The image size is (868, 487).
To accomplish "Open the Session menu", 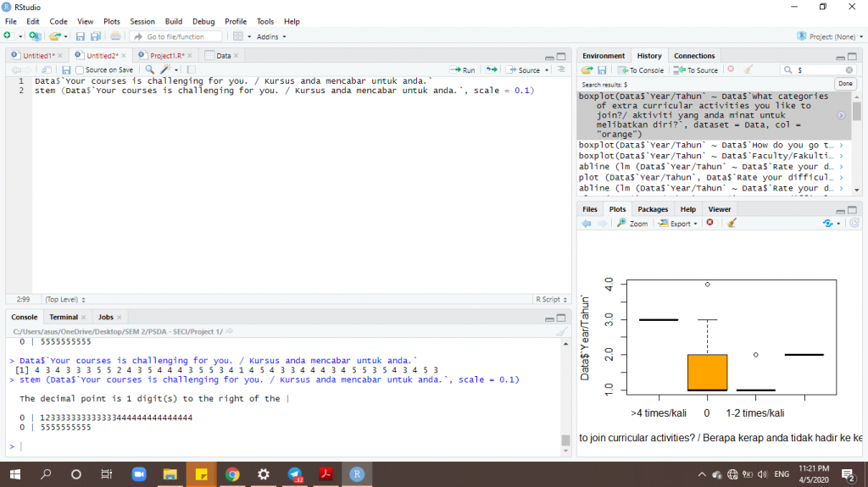I will [142, 21].
